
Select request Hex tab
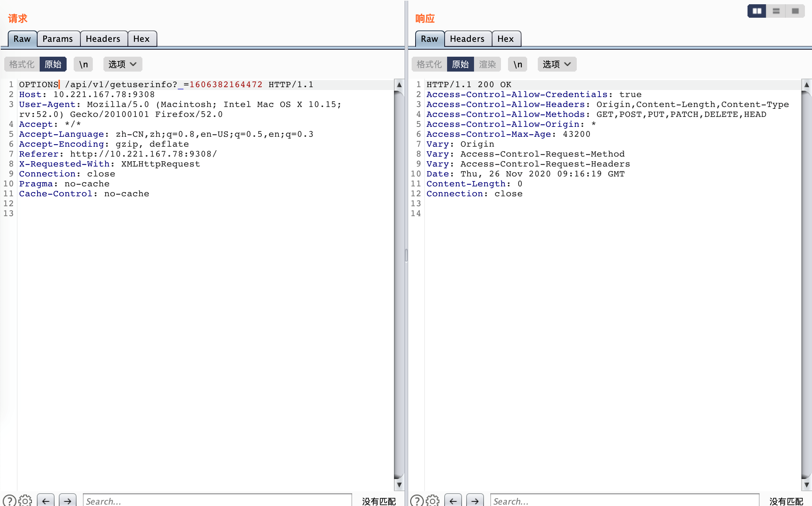(142, 39)
